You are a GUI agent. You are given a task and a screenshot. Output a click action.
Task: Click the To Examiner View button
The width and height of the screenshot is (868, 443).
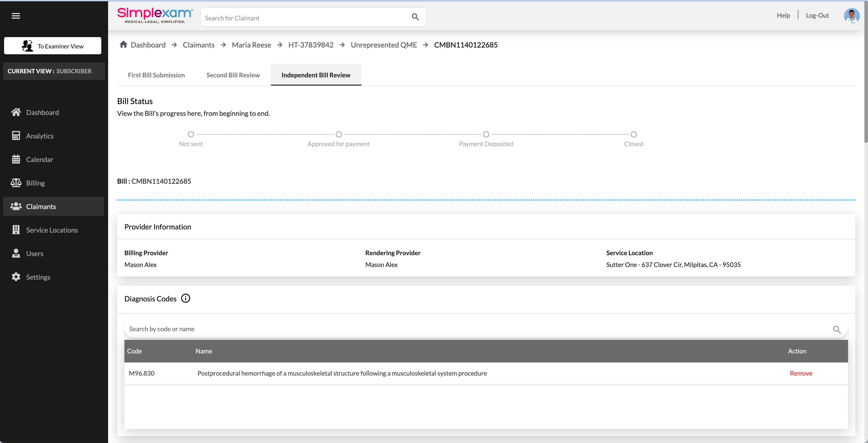pos(52,46)
